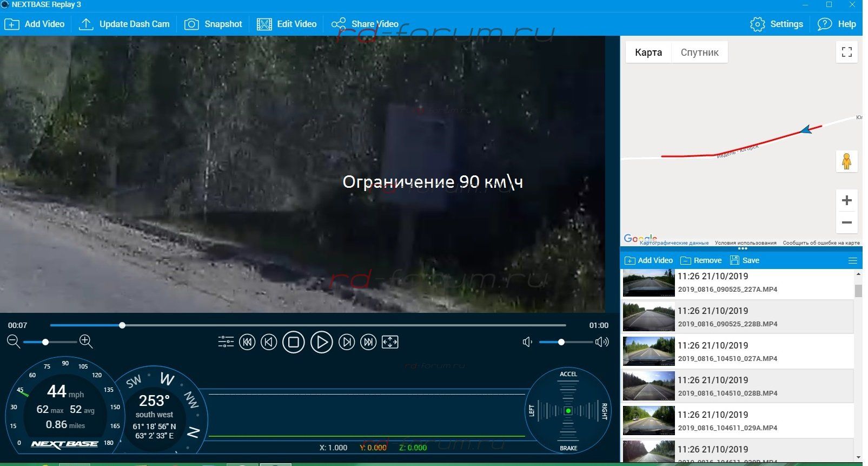Open the Edit Video tool

(287, 24)
